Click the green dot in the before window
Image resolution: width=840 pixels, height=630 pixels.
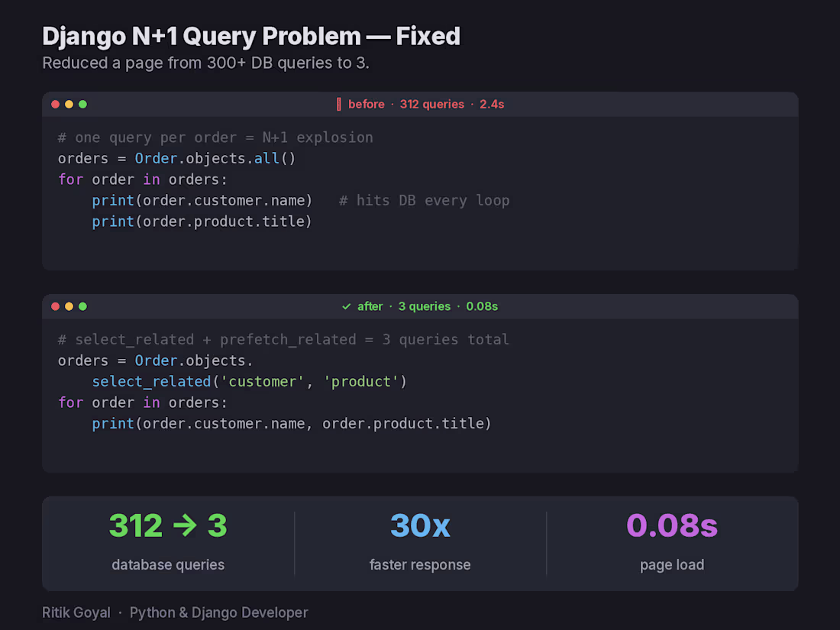[x=82, y=105]
